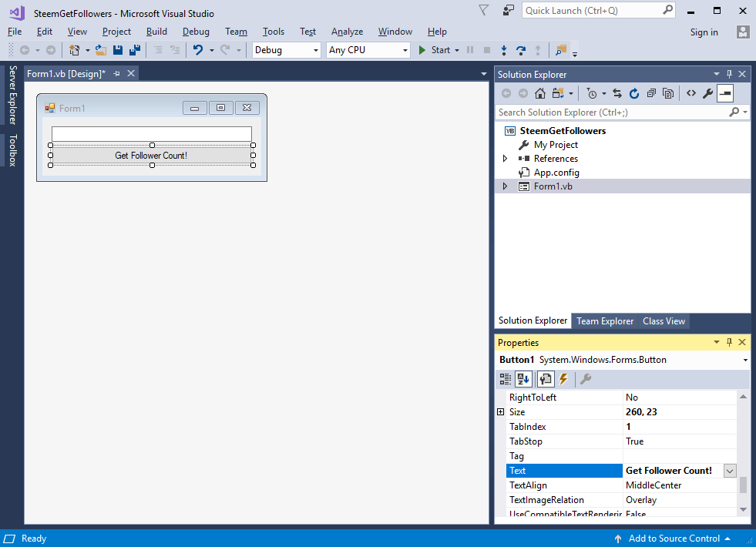Image resolution: width=756 pixels, height=547 pixels.
Task: Click Sign in
Action: point(704,32)
